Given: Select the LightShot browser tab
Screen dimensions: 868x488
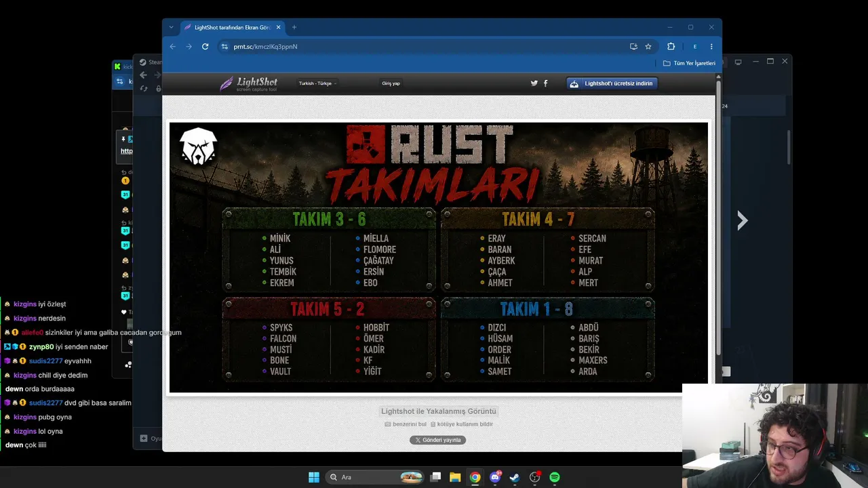Looking at the screenshot, I should (x=232, y=27).
